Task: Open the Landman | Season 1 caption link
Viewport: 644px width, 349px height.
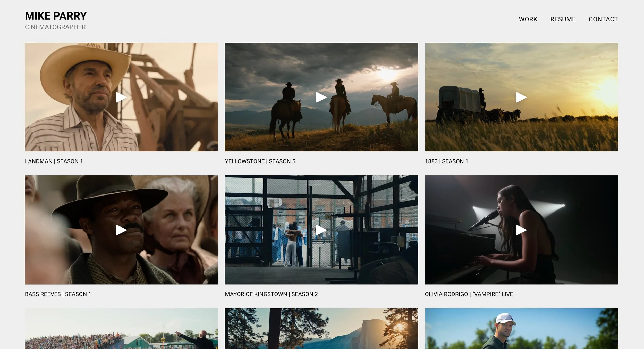Action: pyautogui.click(x=54, y=161)
